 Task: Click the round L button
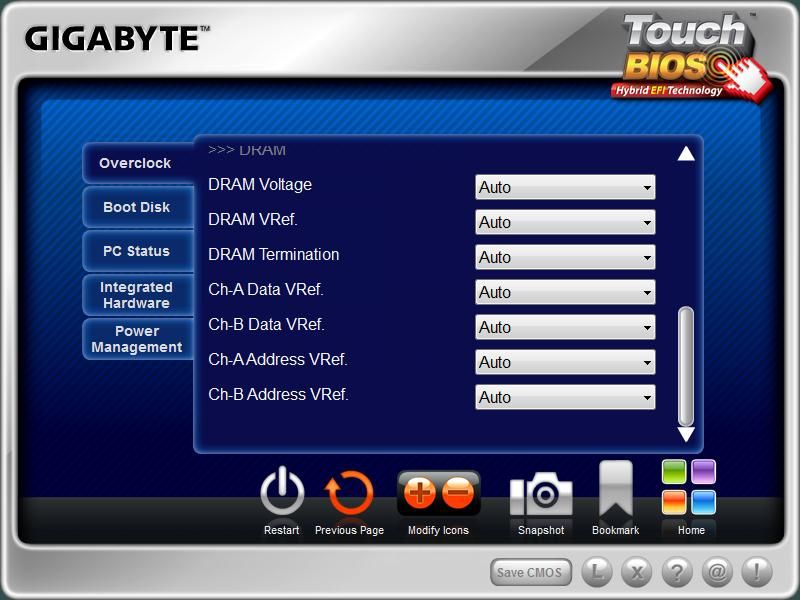596,572
